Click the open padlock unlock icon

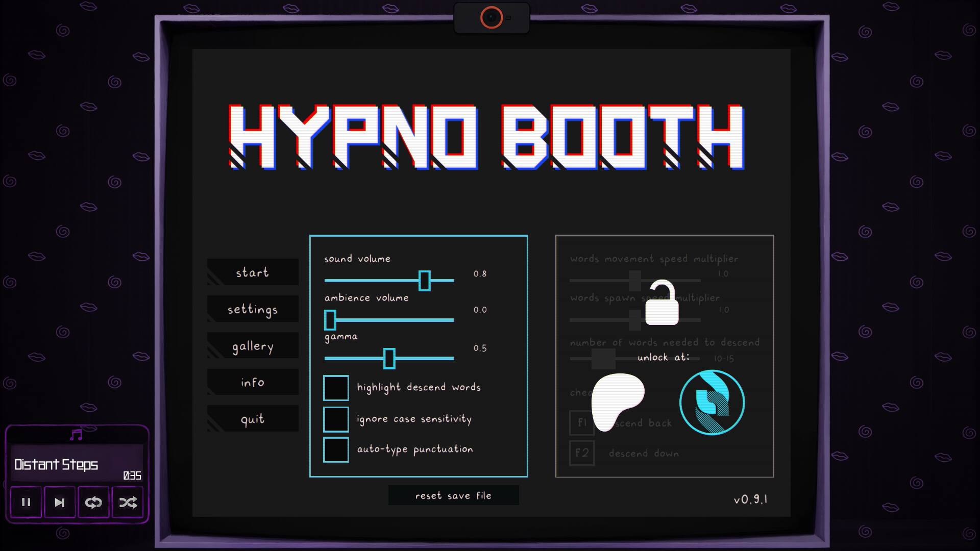pos(662,303)
